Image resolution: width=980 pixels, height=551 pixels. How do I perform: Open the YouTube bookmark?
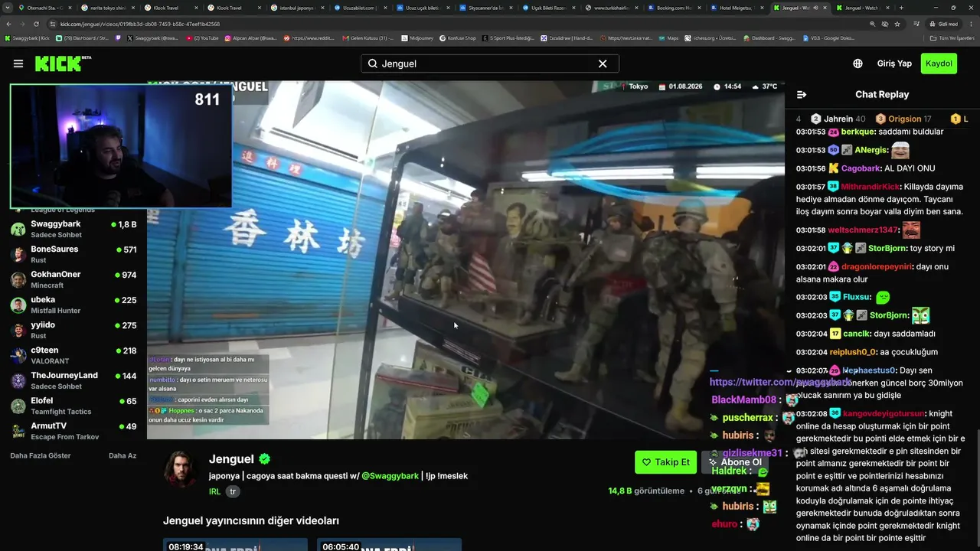pos(204,37)
